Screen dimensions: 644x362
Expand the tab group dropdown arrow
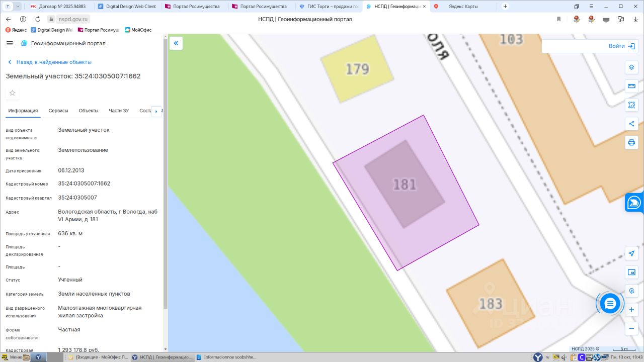click(x=18, y=7)
